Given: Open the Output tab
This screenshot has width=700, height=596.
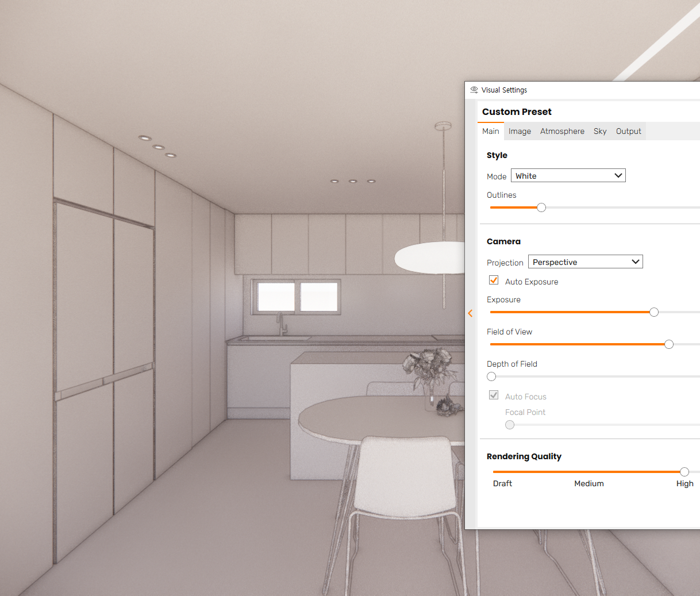Looking at the screenshot, I should (628, 131).
